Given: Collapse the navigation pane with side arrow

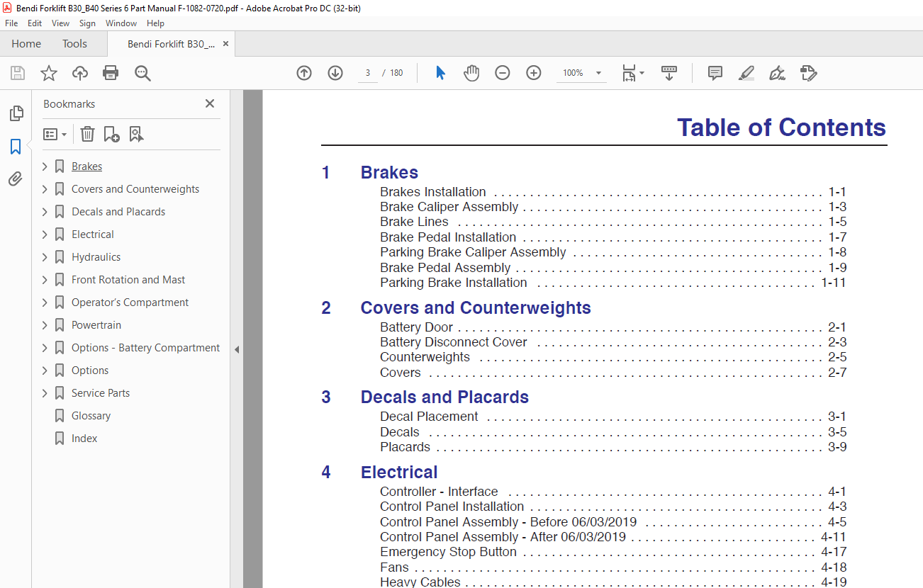Looking at the screenshot, I should [237, 349].
